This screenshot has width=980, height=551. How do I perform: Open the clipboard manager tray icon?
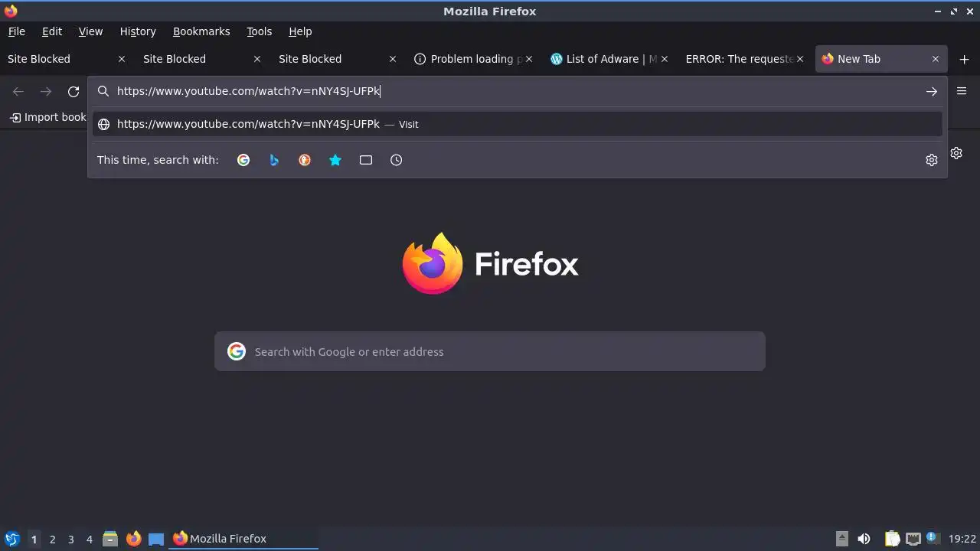coord(892,539)
